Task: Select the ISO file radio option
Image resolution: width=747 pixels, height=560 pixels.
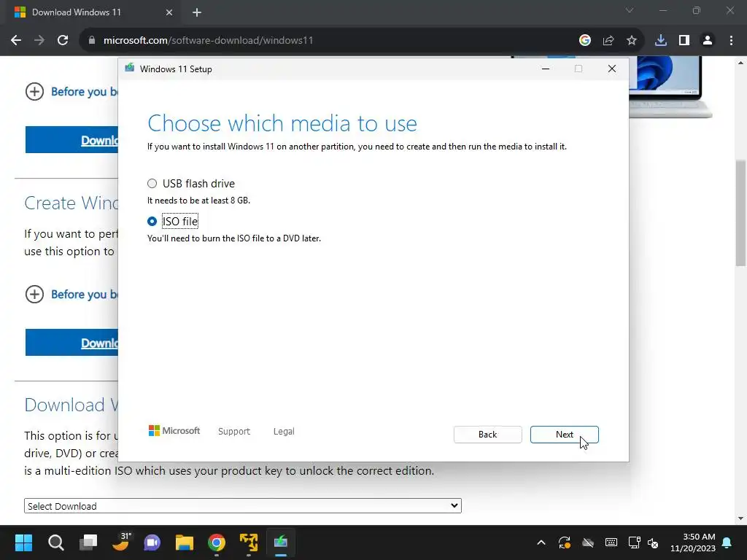Action: click(x=152, y=222)
